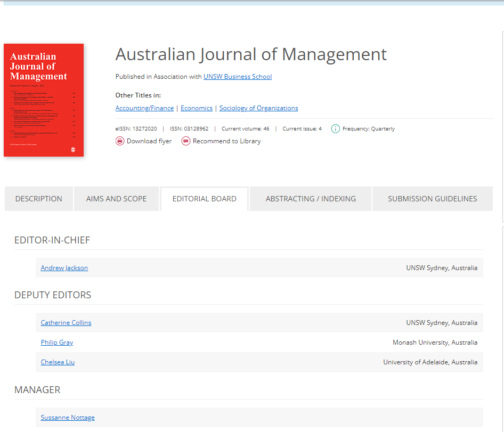
Task: Go to the Submission Guidelines tab
Action: (x=432, y=199)
